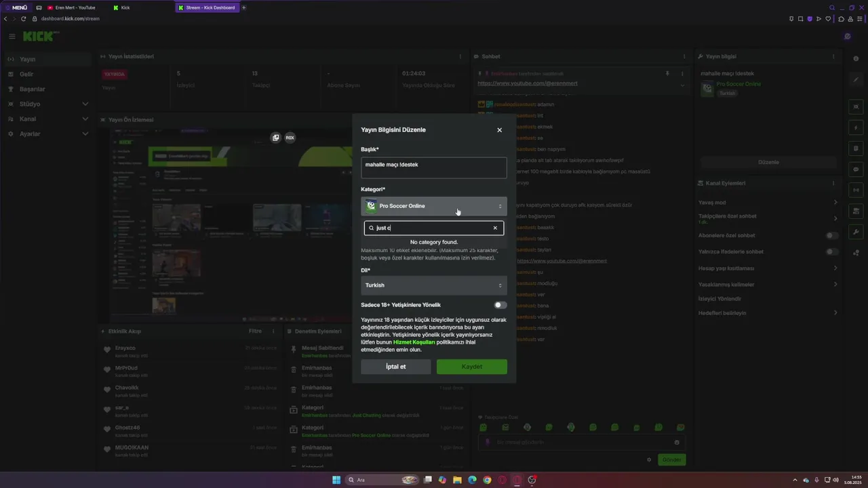
Task: Expand the Ayarlar sidebar section
Action: [x=47, y=134]
